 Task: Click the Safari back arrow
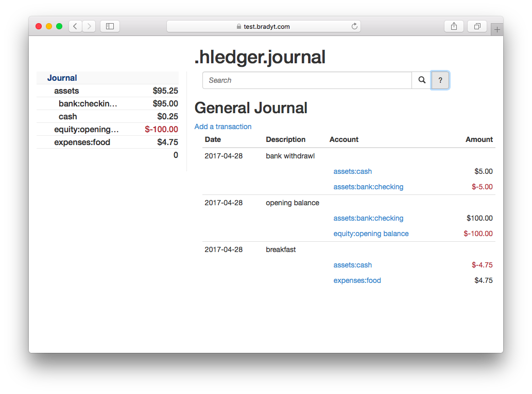coord(75,26)
